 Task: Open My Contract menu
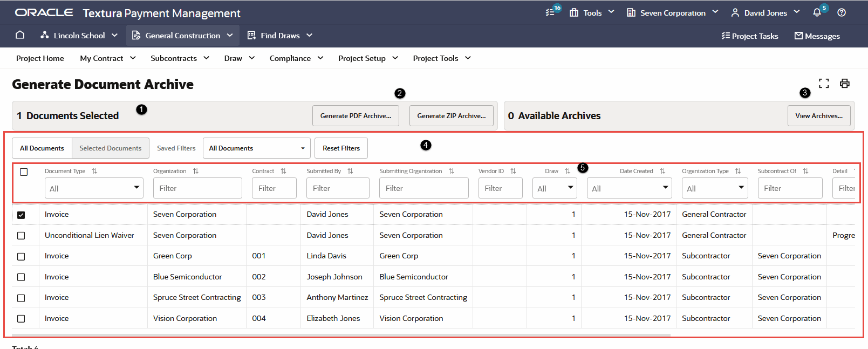[x=108, y=58]
